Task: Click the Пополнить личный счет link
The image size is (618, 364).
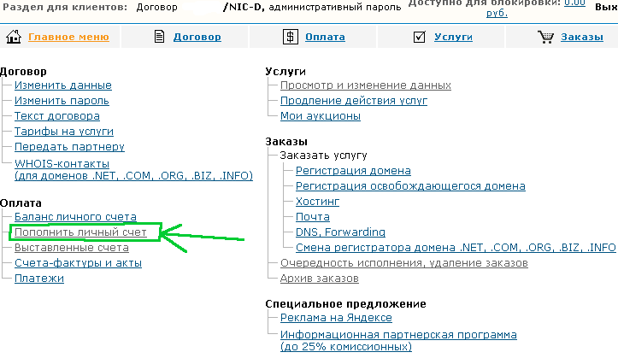Action: pyautogui.click(x=80, y=232)
